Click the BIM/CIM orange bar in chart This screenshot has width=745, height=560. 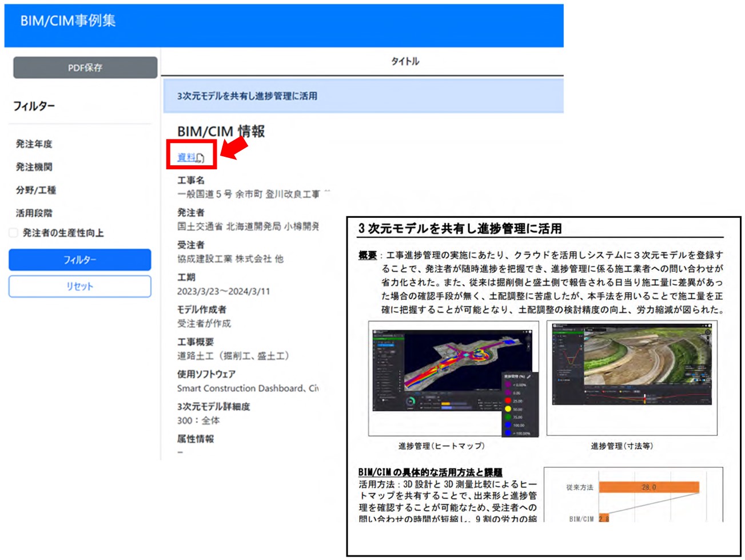(604, 518)
